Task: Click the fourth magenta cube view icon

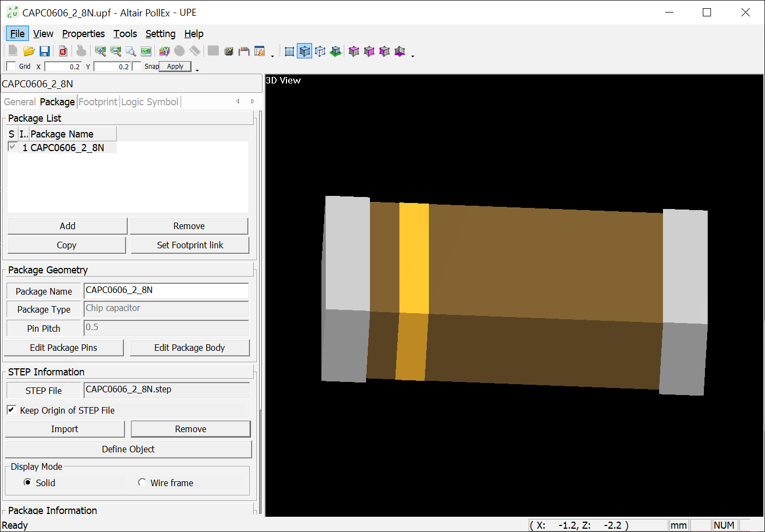Action: tap(400, 51)
